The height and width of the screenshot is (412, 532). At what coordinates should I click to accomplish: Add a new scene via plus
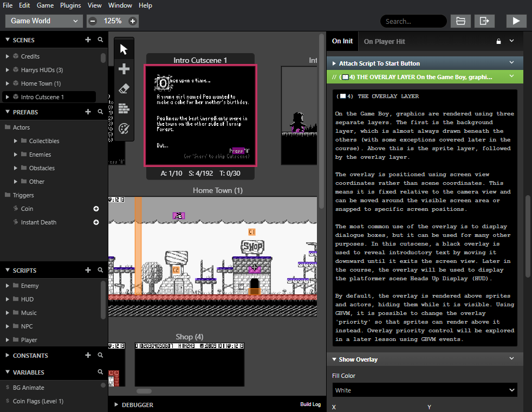point(88,40)
